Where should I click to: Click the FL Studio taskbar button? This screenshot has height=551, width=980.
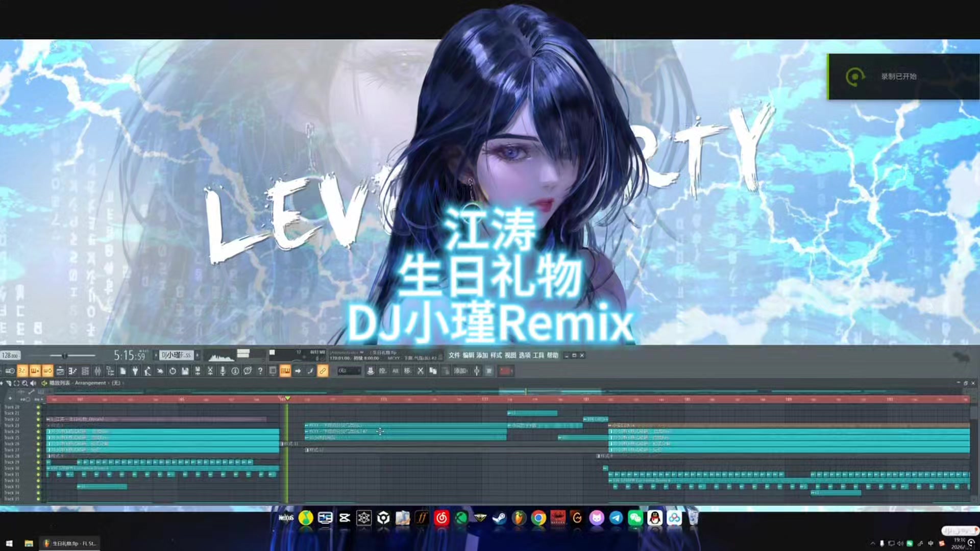tap(70, 543)
